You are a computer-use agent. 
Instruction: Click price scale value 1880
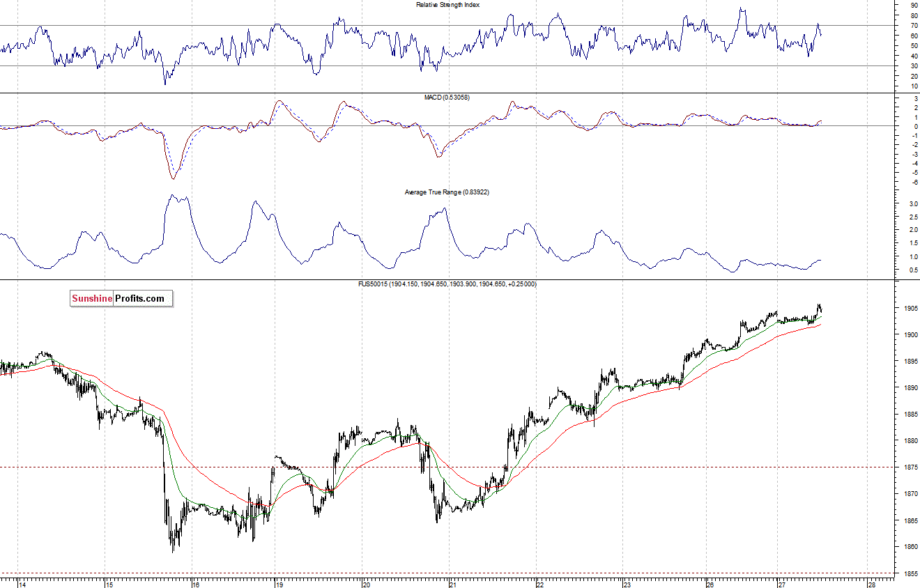[x=910, y=440]
